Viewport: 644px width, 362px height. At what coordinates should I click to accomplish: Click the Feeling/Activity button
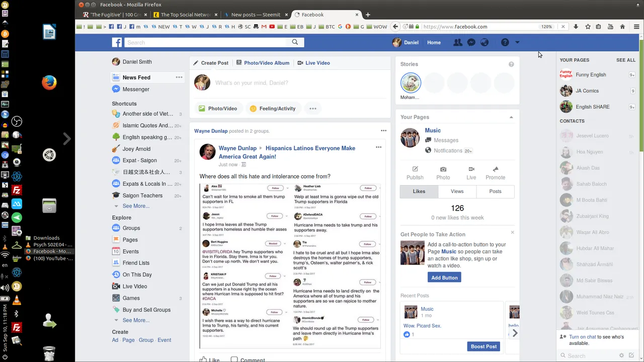tap(272, 109)
